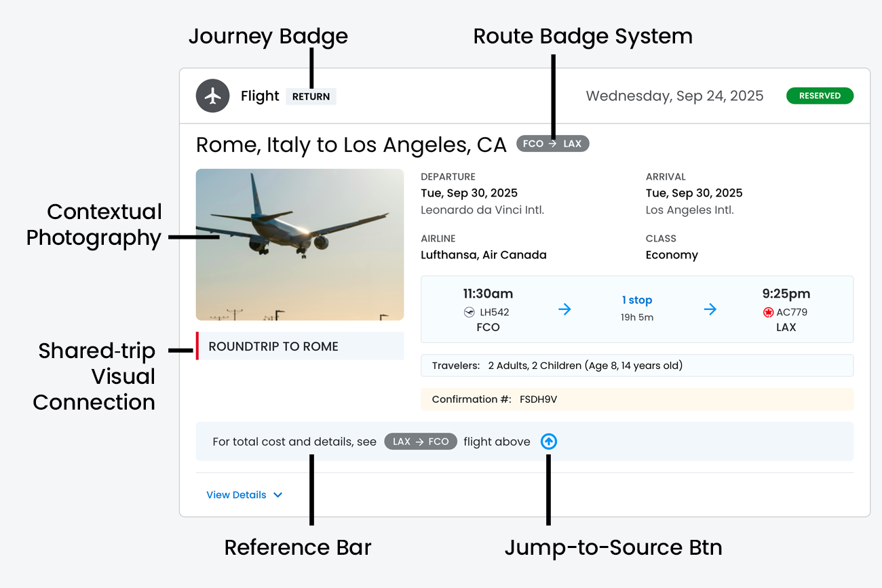Click the green RESERVED status badge
This screenshot has width=882, height=588.
[x=820, y=96]
